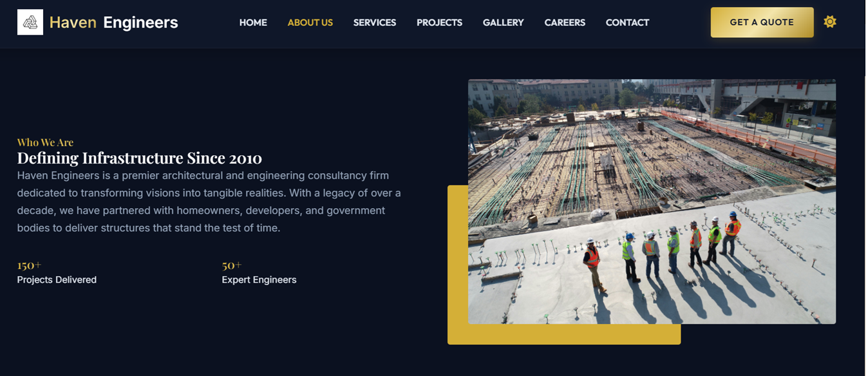
Task: Click the about description paragraph text
Action: (209, 201)
